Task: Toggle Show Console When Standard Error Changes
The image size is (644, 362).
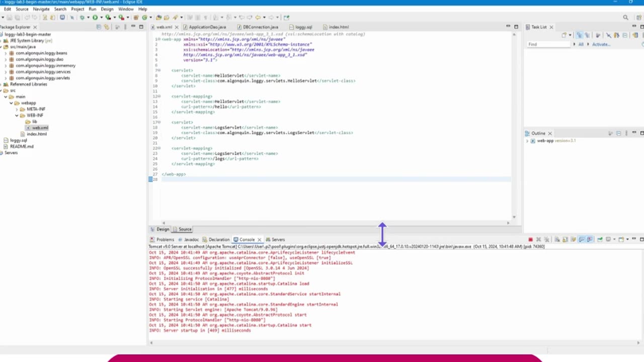Action: click(x=590, y=239)
